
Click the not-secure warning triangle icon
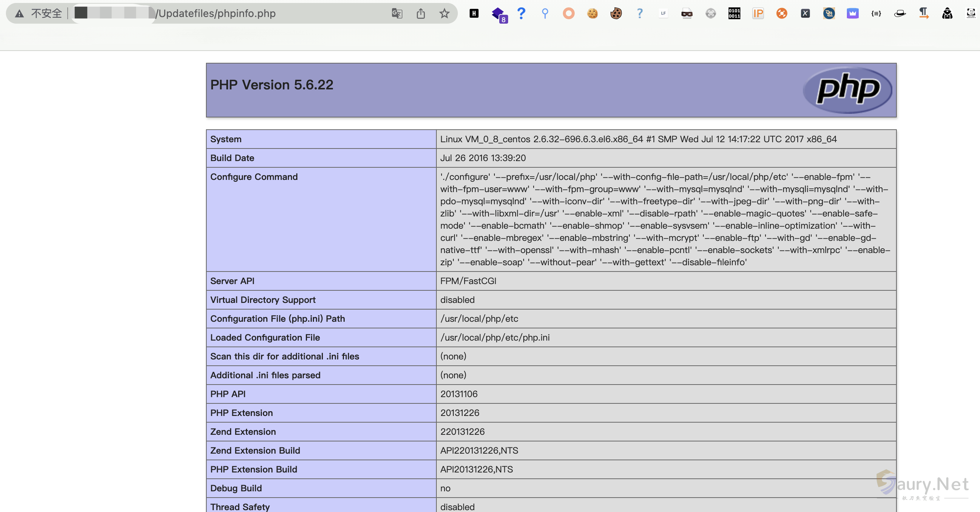19,13
